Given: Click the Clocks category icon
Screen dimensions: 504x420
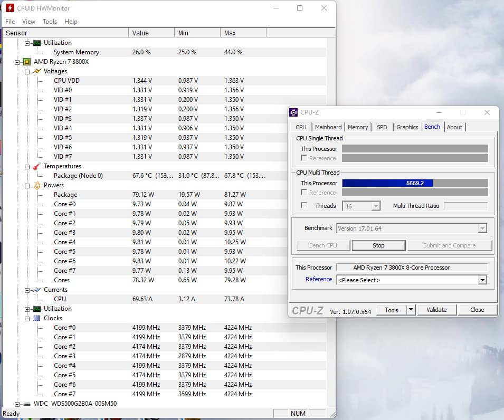Looking at the screenshot, I should click(x=37, y=318).
